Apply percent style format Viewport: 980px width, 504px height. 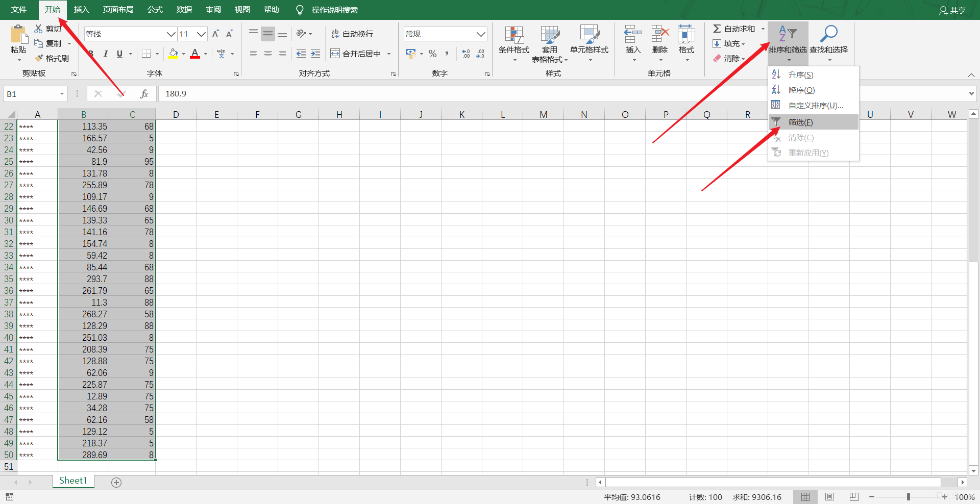[432, 54]
